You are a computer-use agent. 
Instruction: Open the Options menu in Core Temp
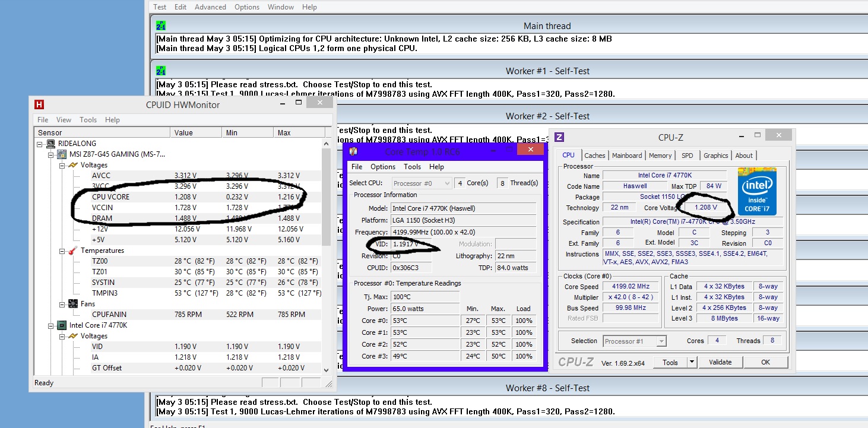[383, 167]
